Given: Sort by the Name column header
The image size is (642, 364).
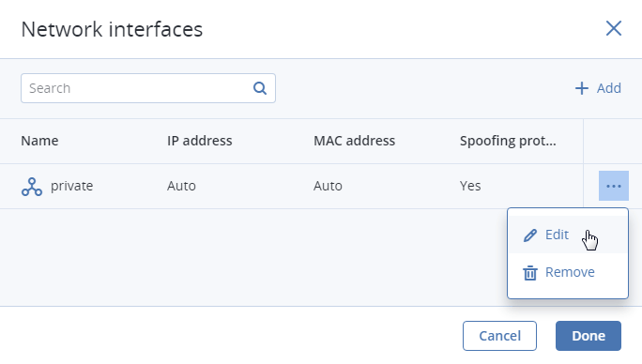Looking at the screenshot, I should (39, 141).
